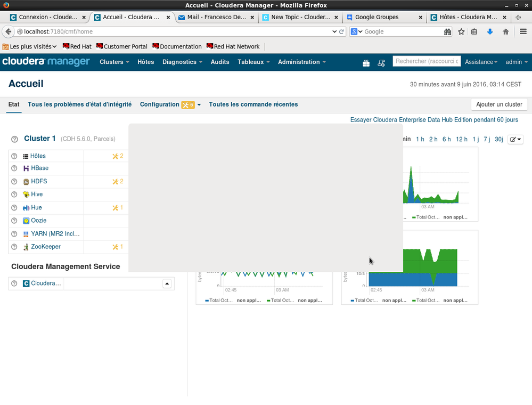Viewport: 532px width, 405px height.
Task: Open the HDFS service via its icon
Action: 26,181
